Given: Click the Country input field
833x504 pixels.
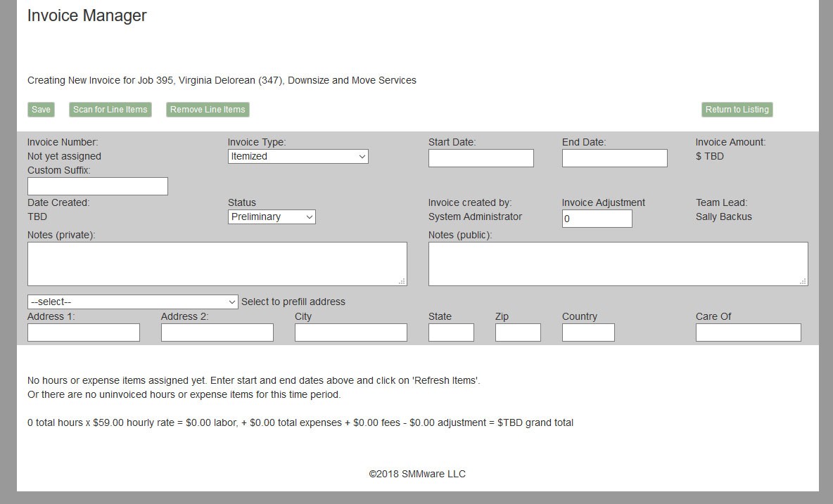Looking at the screenshot, I should (588, 332).
